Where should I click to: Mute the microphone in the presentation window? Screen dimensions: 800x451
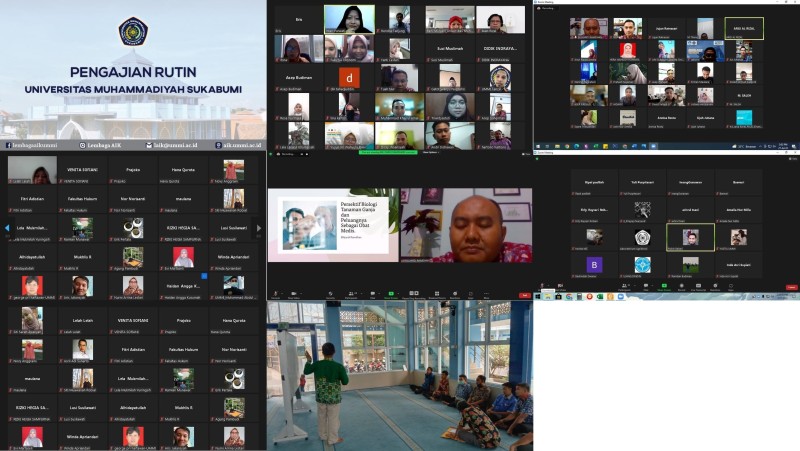pyautogui.click(x=275, y=296)
